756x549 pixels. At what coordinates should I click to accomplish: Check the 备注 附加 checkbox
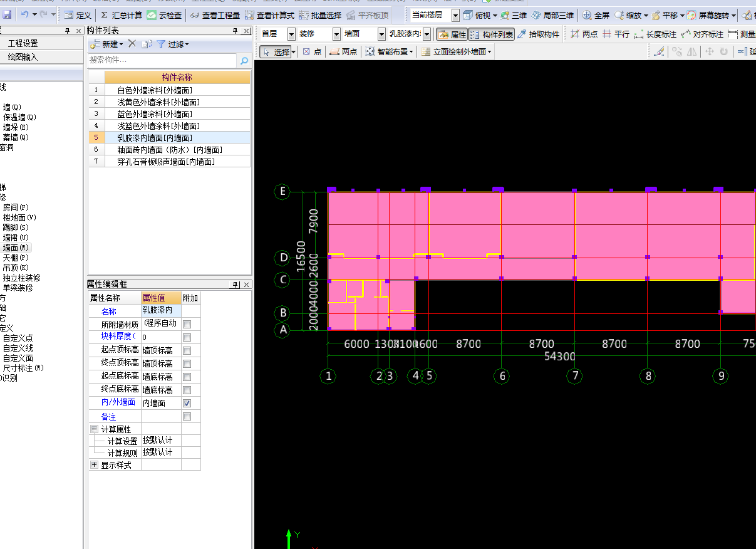(x=187, y=416)
